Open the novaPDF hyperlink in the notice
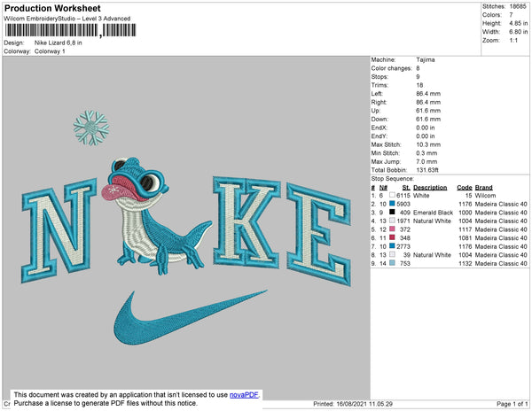Viewport: 532px width, 411px height. coord(244,395)
